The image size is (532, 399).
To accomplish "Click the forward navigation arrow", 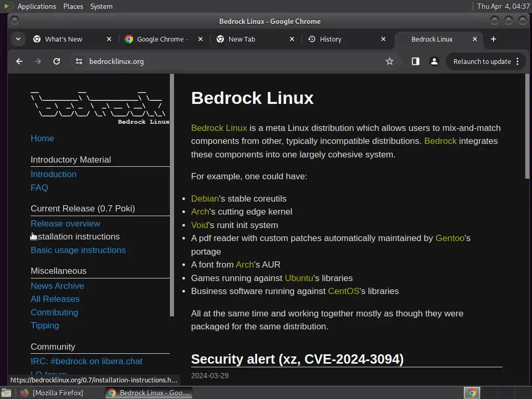I will (38, 61).
